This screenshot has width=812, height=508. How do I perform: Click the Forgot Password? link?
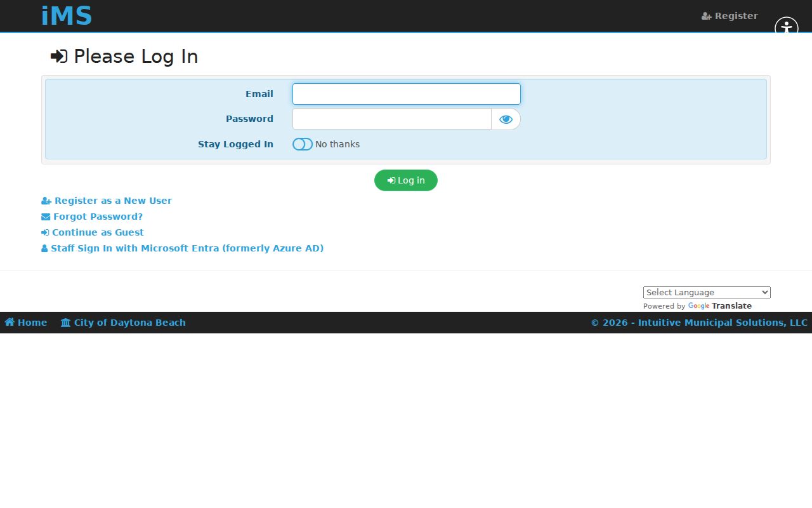click(x=92, y=217)
